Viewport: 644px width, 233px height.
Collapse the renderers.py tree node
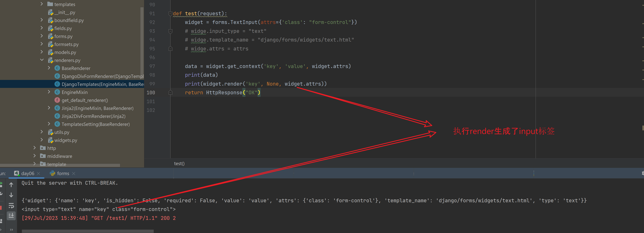42,60
